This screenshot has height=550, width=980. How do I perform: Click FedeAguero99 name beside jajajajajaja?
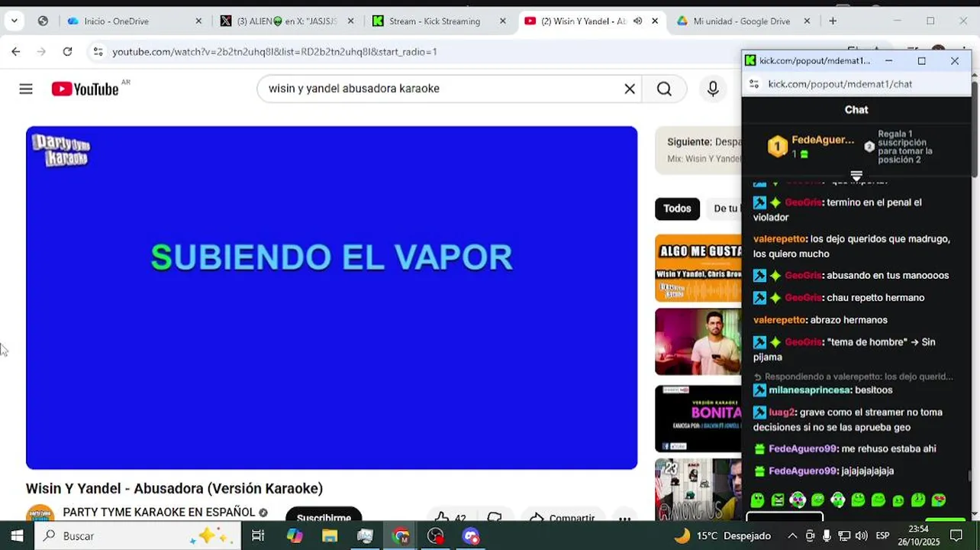pyautogui.click(x=802, y=471)
